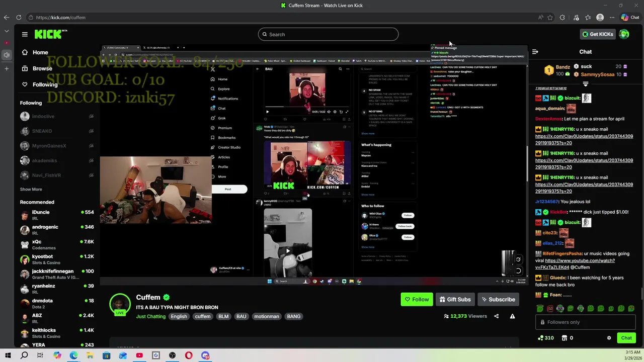Open the Kick shop icon next to 0

tap(565, 338)
